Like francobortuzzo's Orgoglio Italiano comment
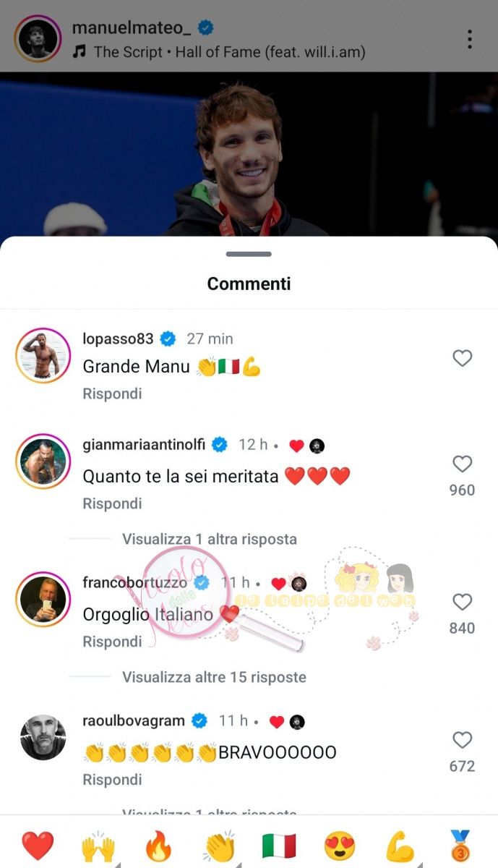498x868 pixels. coord(462,602)
